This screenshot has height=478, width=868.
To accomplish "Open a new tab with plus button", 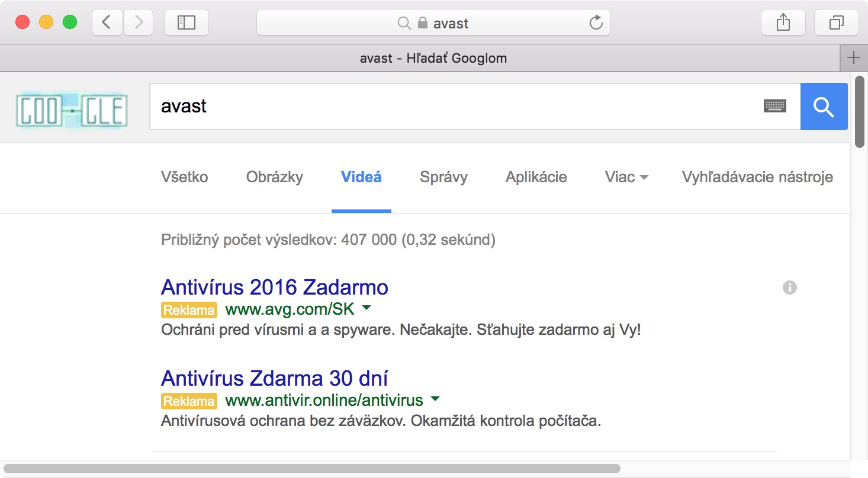I will [x=853, y=58].
